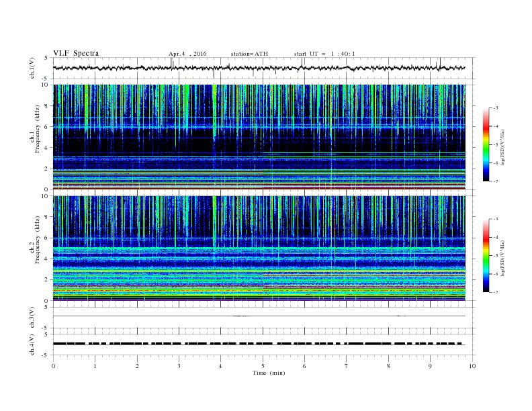Click the '8' kHz tick on ch.1 spectrogram
The width and height of the screenshot is (532, 411).
46,106
